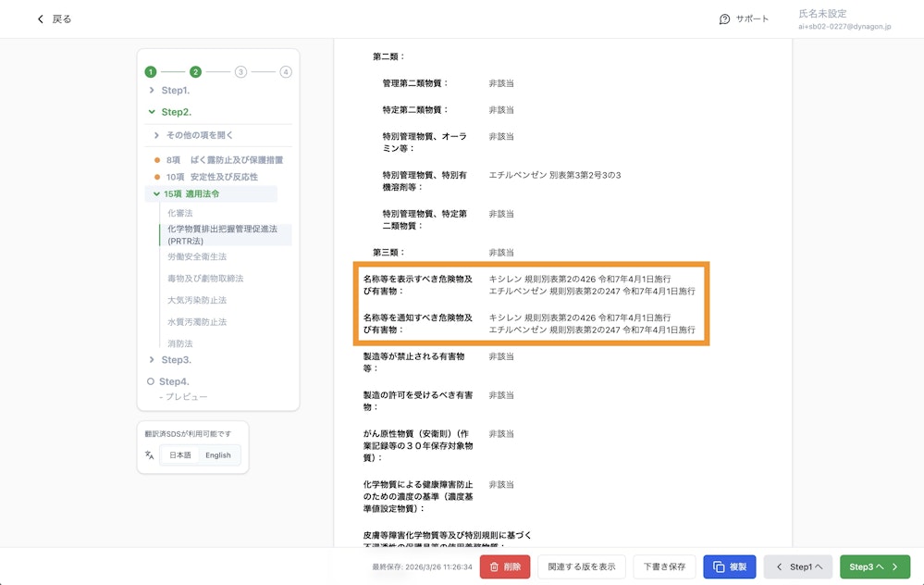Click the 名称等を通知すべき危険物及び有害物 label
The image size is (924, 585).
point(418,324)
